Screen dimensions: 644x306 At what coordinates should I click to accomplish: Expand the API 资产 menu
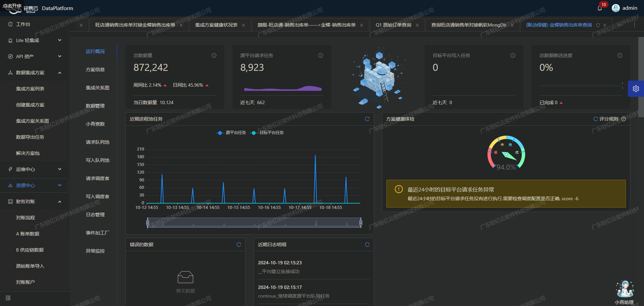tap(35, 56)
